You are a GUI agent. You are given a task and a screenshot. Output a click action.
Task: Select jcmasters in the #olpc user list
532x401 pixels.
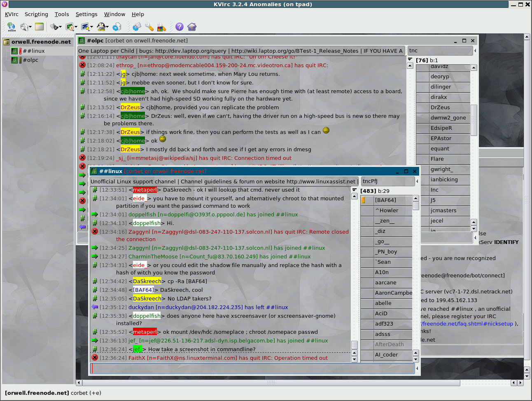tap(443, 211)
